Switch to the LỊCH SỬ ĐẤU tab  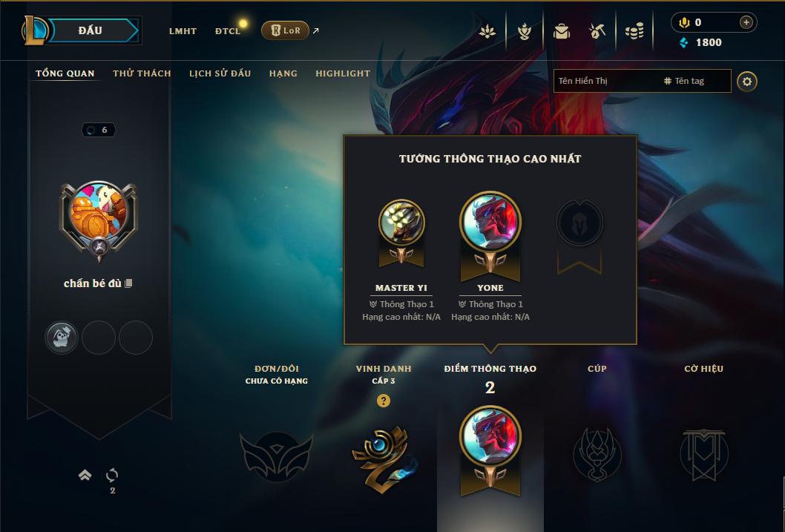point(220,73)
